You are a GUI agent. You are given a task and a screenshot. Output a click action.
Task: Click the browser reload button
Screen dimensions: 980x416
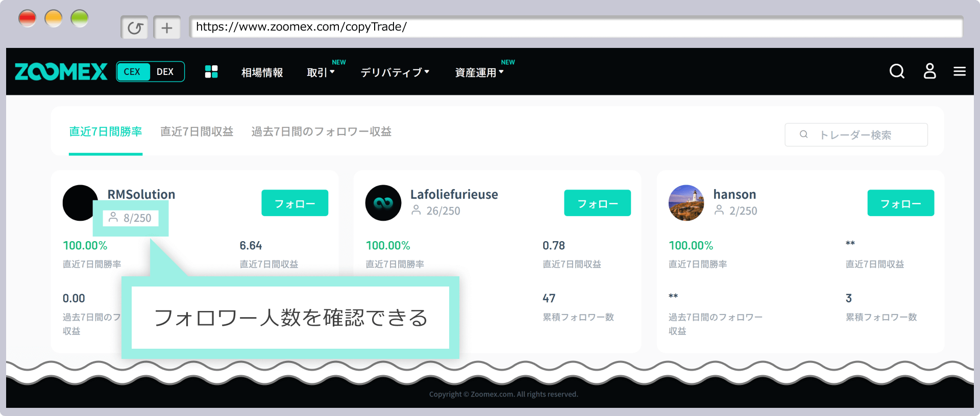click(x=135, y=28)
